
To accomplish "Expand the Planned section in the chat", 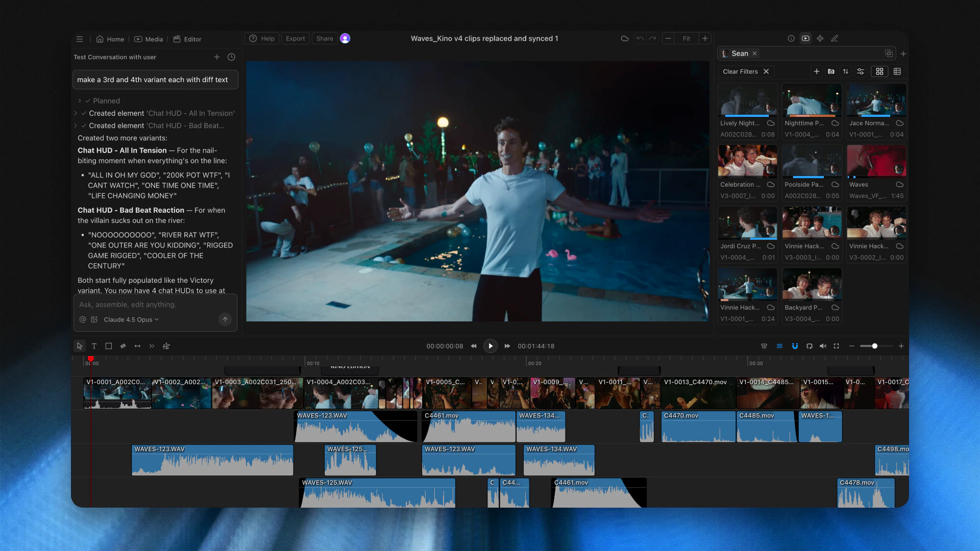I will click(80, 101).
